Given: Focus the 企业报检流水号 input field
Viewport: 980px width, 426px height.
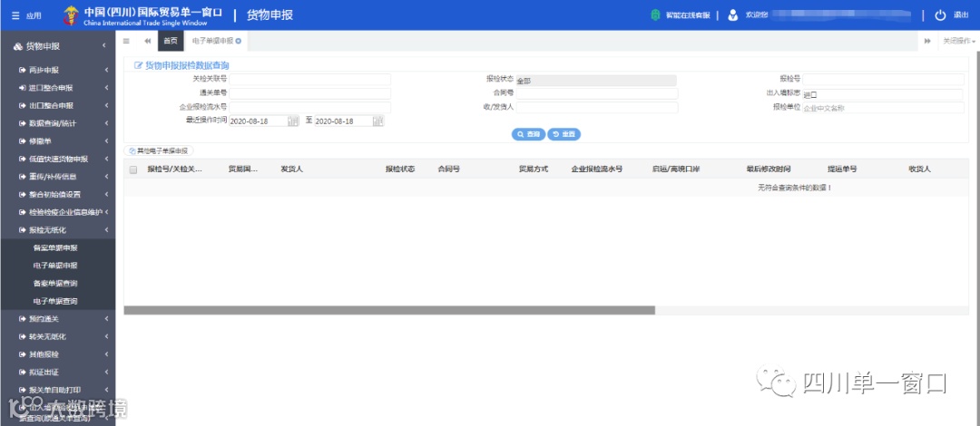Looking at the screenshot, I should [309, 108].
